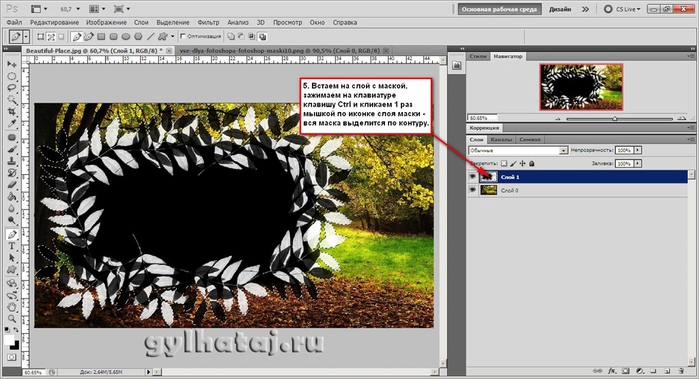699x379 pixels.
Task: Switch to the Стили tab
Action: click(x=478, y=56)
